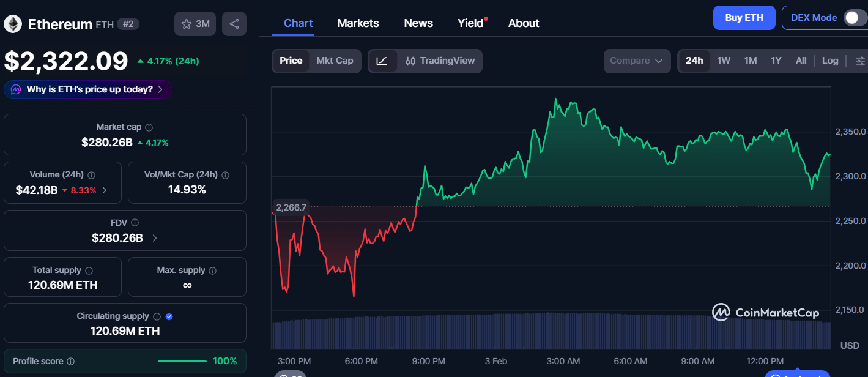Viewport: 868px width, 377px height.
Task: Click the Profile score progress bar
Action: tap(182, 362)
